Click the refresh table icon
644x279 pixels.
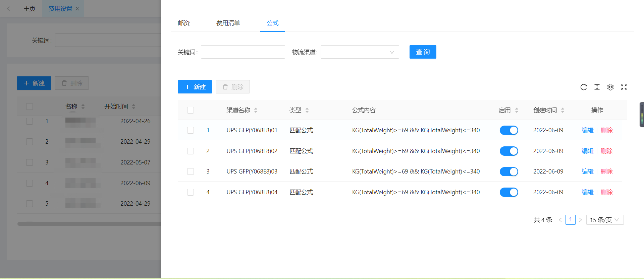(584, 87)
